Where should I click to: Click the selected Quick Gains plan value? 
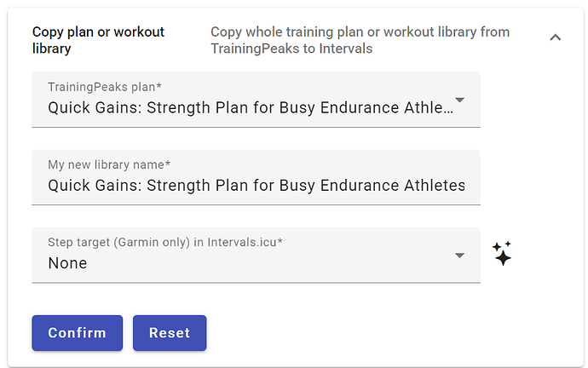point(247,108)
